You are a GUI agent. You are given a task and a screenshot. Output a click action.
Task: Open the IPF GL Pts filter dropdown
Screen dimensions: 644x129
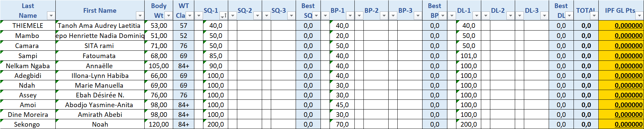pos(639,16)
